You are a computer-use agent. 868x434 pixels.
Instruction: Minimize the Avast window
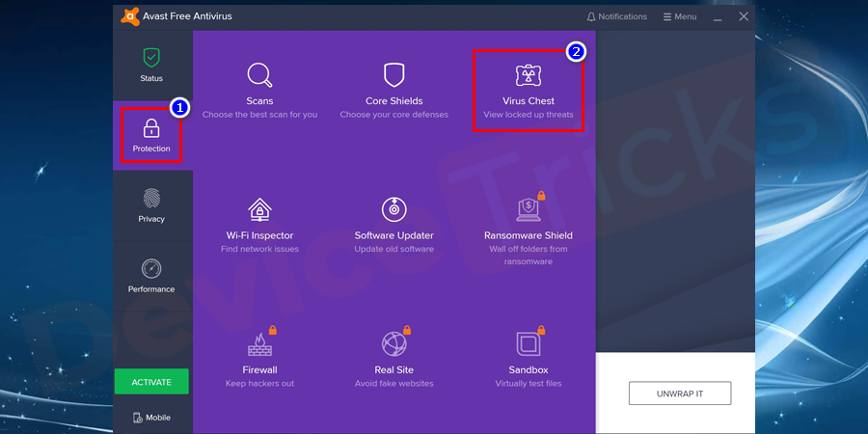718,18
